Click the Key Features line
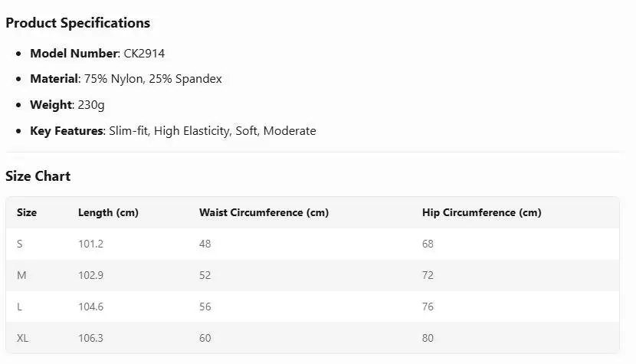636x364 pixels. (x=172, y=131)
